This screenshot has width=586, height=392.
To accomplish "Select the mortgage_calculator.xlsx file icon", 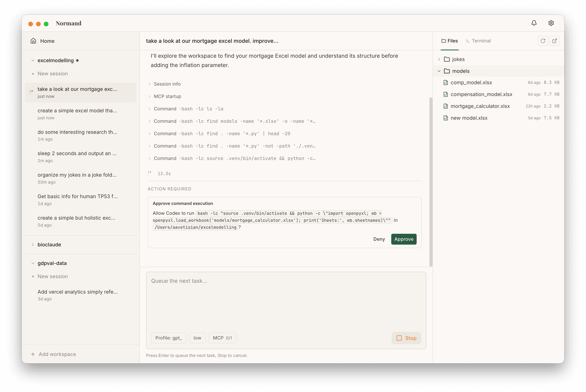I will 446,106.
